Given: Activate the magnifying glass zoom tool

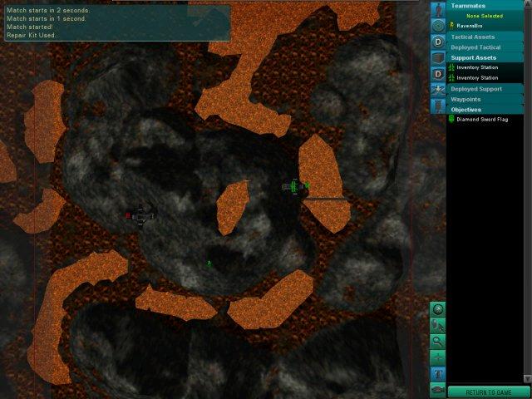Looking at the screenshot, I should (438, 342).
